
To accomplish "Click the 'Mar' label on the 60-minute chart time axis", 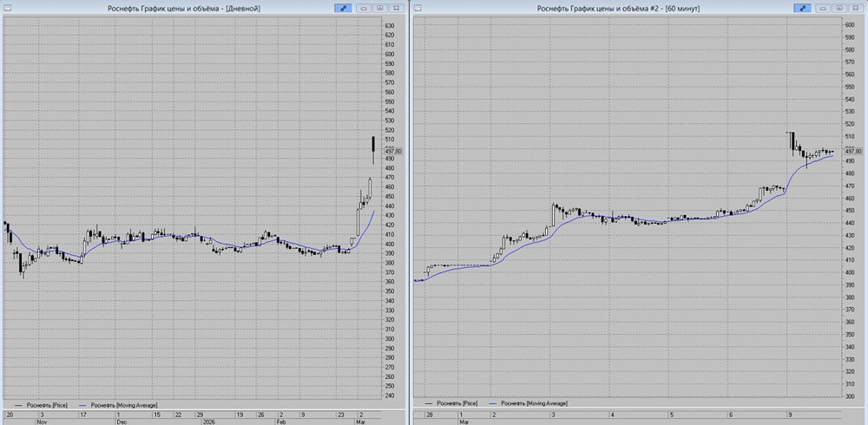I will 464,422.
